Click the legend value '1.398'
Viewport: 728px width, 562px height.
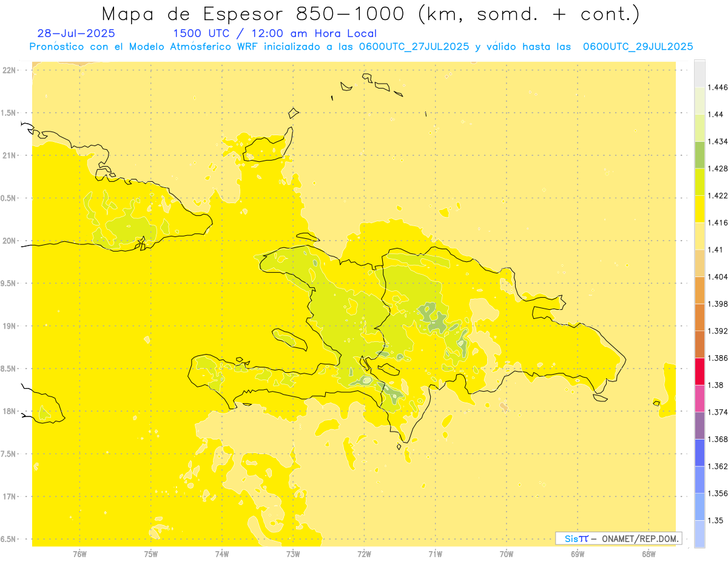(718, 304)
